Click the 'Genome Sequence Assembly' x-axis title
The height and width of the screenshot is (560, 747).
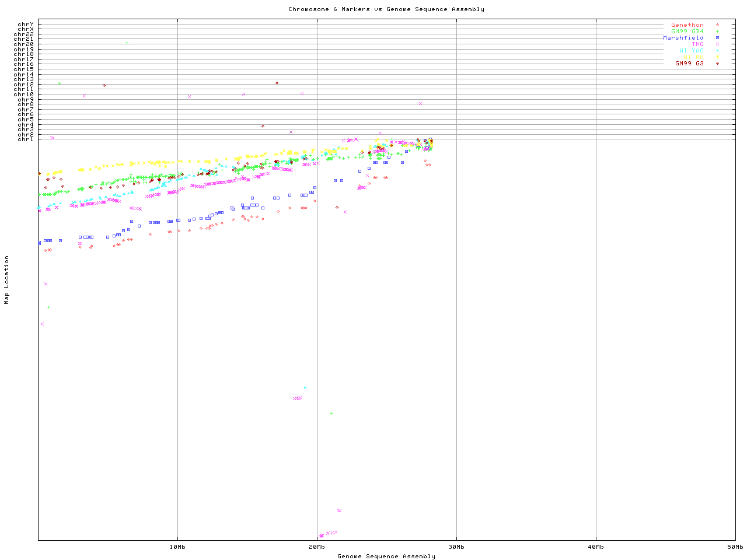point(386,556)
